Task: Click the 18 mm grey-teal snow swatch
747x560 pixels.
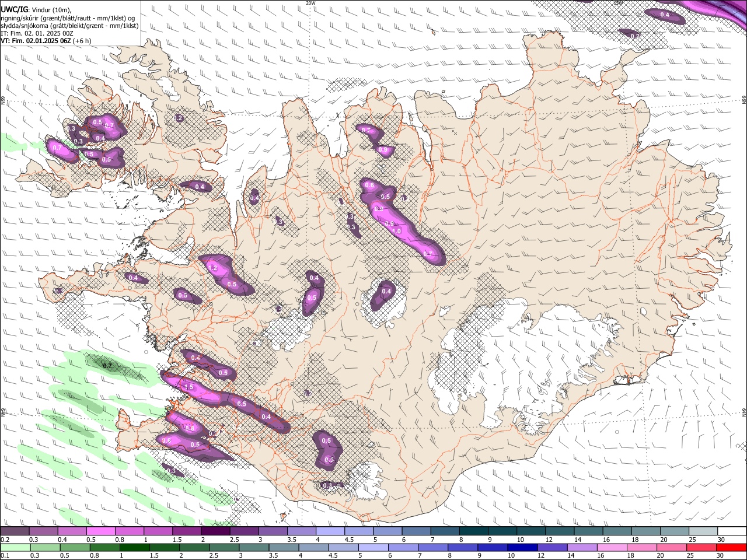Action: point(646,531)
